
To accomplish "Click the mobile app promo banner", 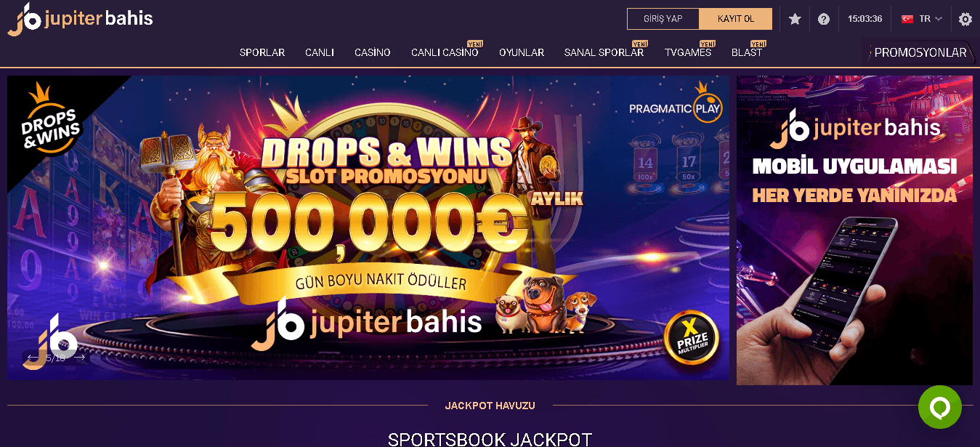I will [x=854, y=230].
